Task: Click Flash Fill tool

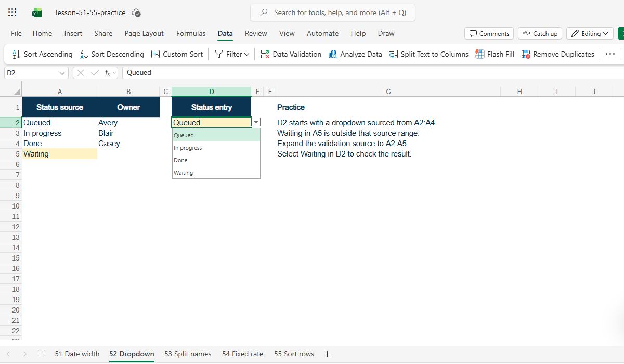Action: pyautogui.click(x=495, y=54)
